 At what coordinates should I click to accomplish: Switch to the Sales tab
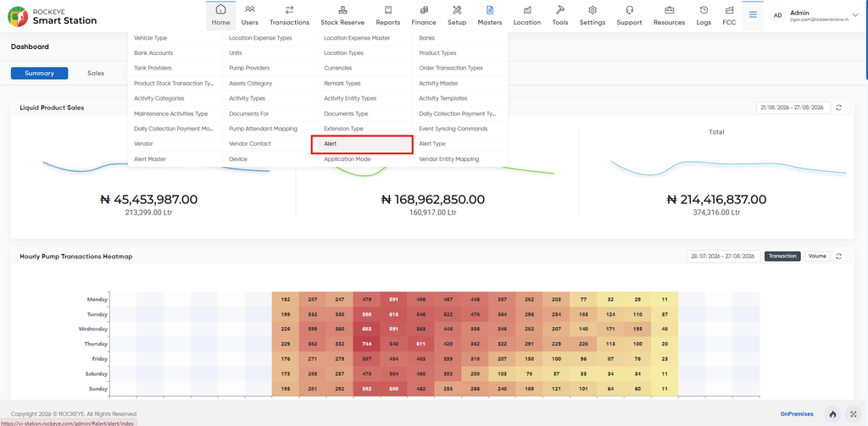(x=96, y=73)
